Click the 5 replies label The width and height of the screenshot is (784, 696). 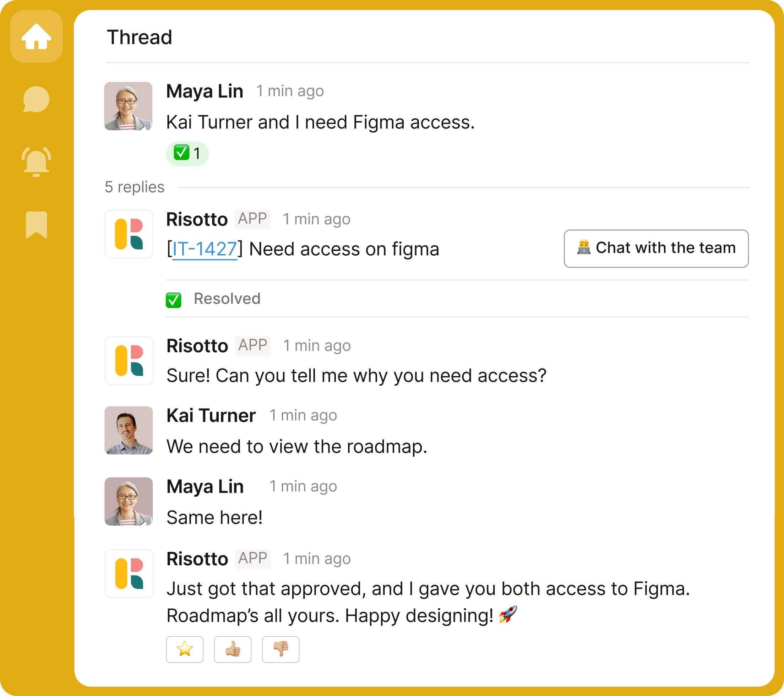click(x=135, y=187)
